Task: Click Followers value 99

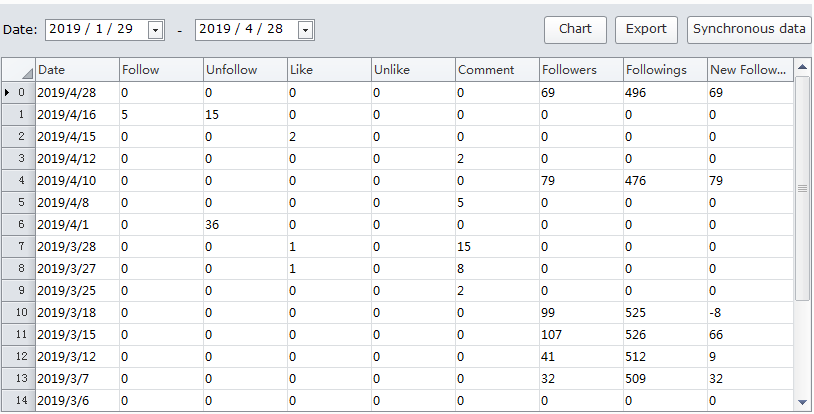Action: click(582, 312)
